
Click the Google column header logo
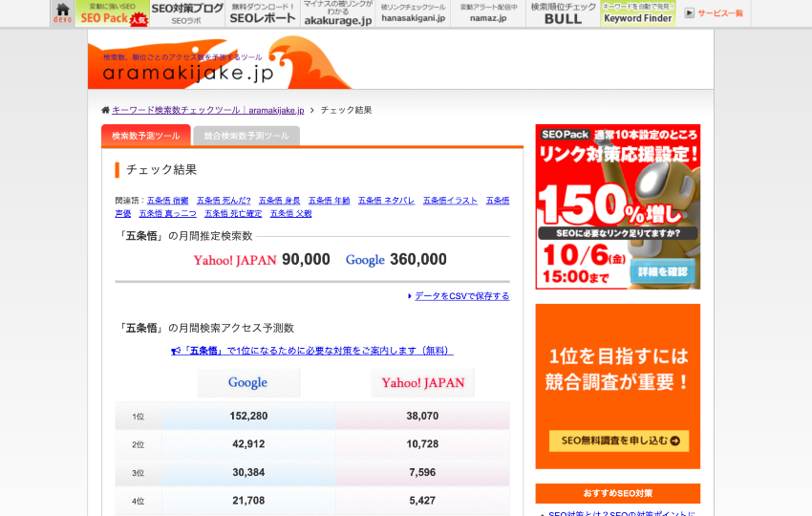tap(248, 382)
